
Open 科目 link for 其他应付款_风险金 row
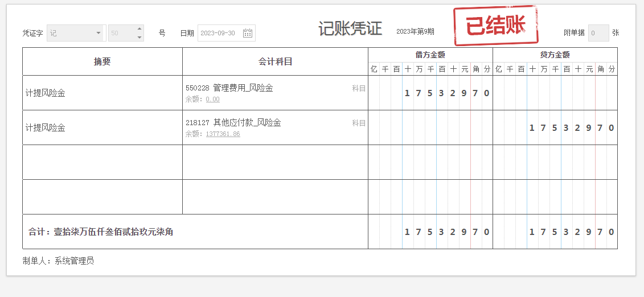coord(359,123)
